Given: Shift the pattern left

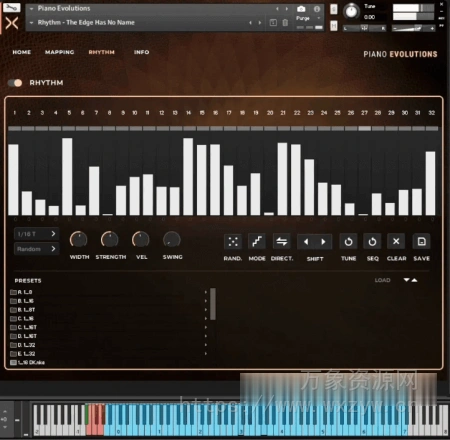Looking at the screenshot, I should pos(306,242).
